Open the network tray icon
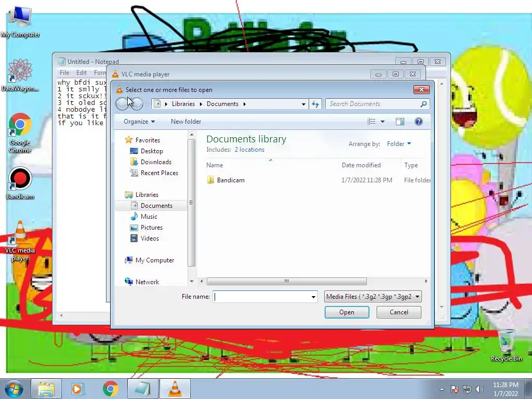This screenshot has width=532, height=399. [x=467, y=389]
